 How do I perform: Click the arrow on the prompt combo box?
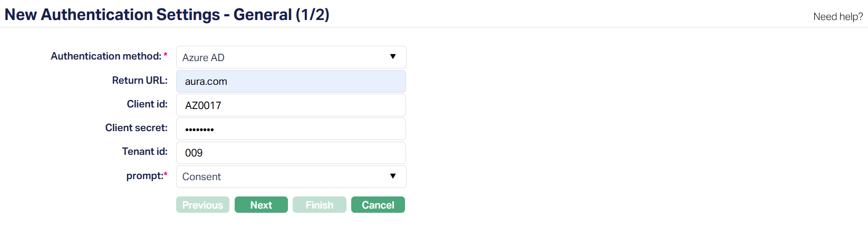[x=393, y=176]
